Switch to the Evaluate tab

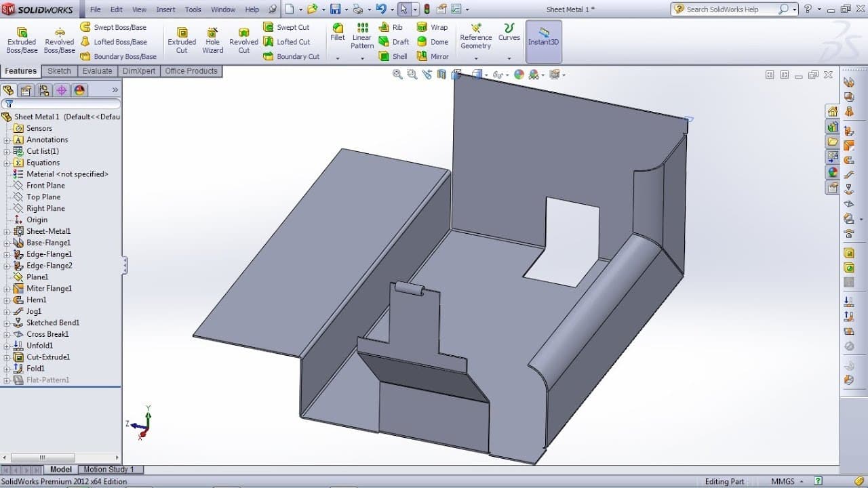pos(98,71)
